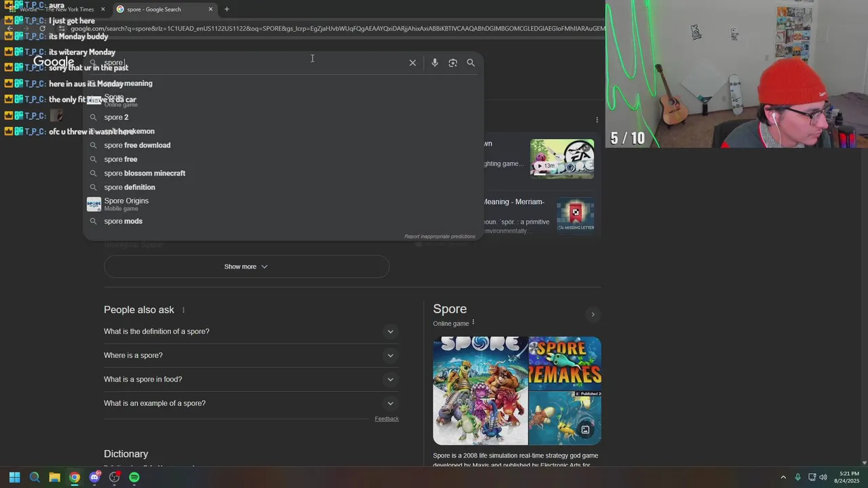Open the volume tray control

pos(823,477)
